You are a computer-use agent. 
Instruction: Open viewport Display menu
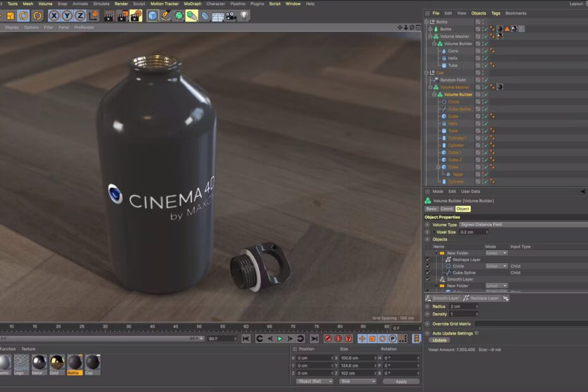click(x=12, y=27)
